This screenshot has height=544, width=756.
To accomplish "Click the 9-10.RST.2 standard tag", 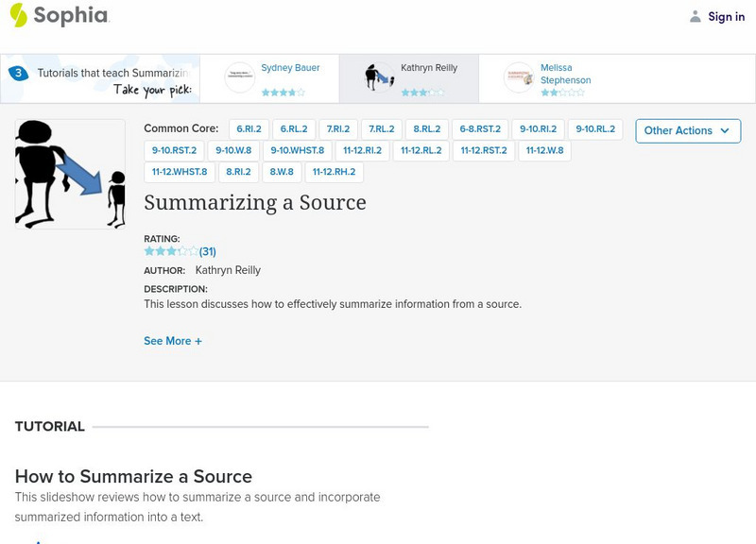I will pyautogui.click(x=174, y=150).
